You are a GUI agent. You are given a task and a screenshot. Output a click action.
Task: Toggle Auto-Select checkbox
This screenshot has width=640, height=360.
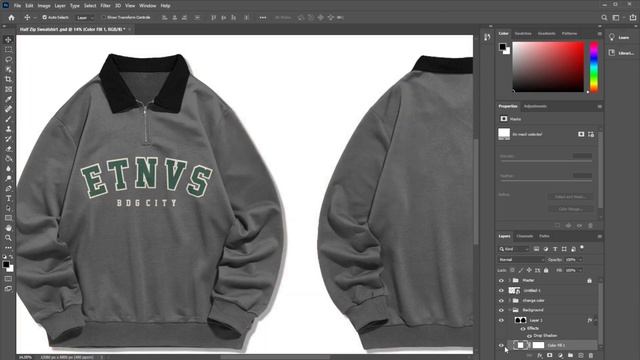pyautogui.click(x=44, y=18)
